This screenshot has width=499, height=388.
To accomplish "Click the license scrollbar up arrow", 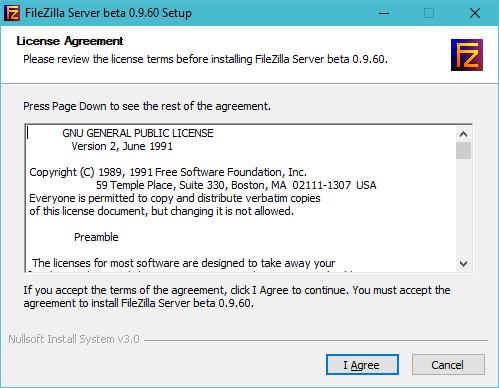I will click(x=463, y=134).
